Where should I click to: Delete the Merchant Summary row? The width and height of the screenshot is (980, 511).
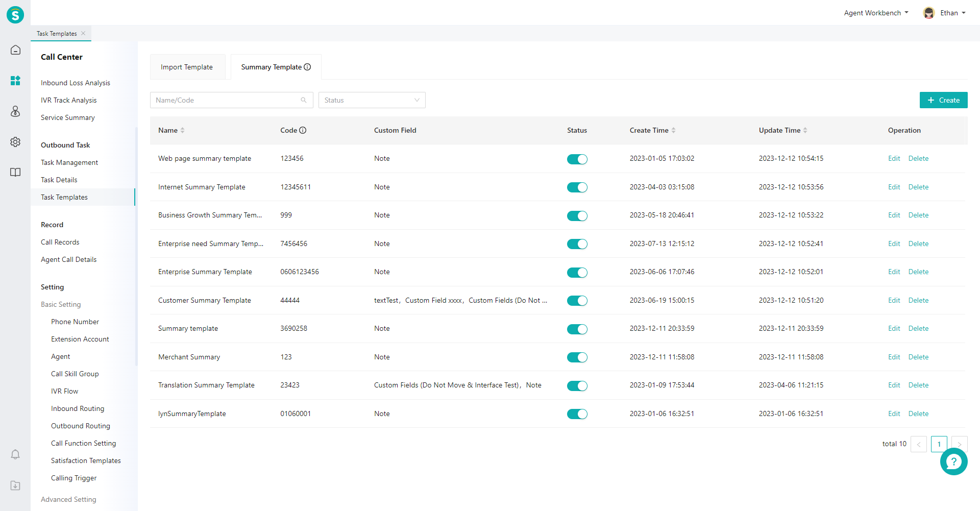tap(918, 357)
